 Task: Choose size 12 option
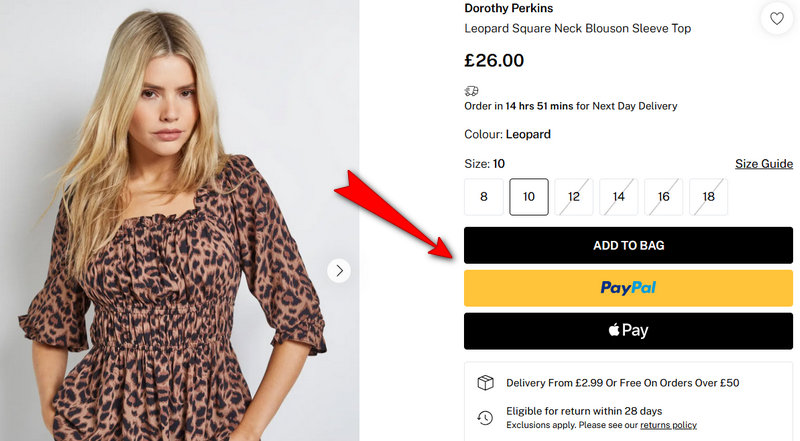point(574,197)
